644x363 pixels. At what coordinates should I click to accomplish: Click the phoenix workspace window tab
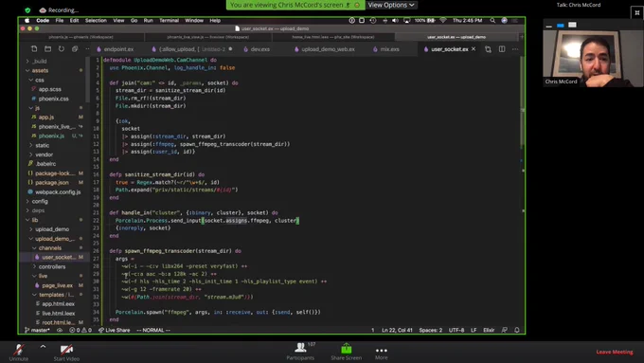pyautogui.click(x=80, y=37)
